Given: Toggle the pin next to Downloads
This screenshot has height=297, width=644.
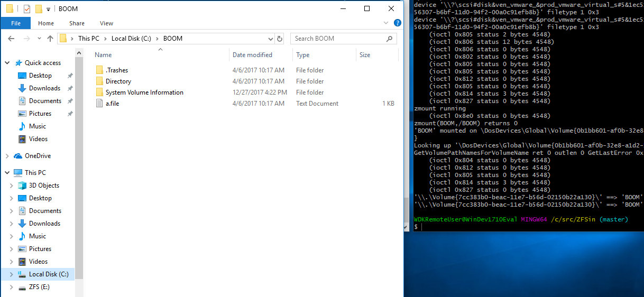Looking at the screenshot, I should pos(70,88).
